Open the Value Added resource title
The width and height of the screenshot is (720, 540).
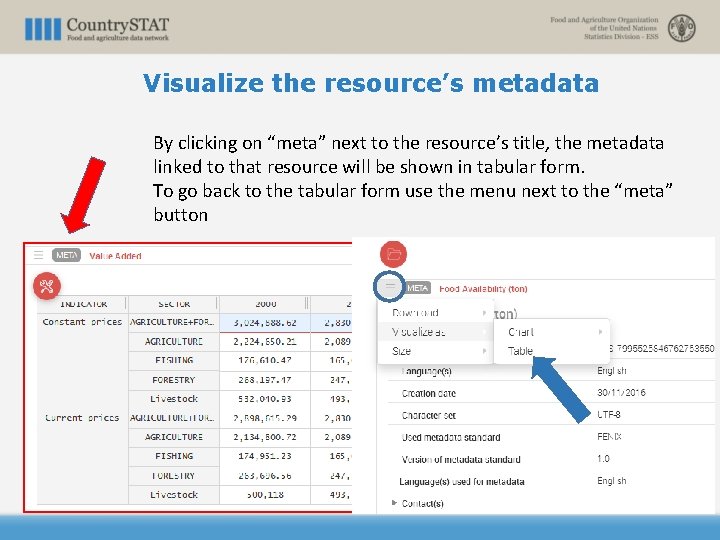click(115, 256)
